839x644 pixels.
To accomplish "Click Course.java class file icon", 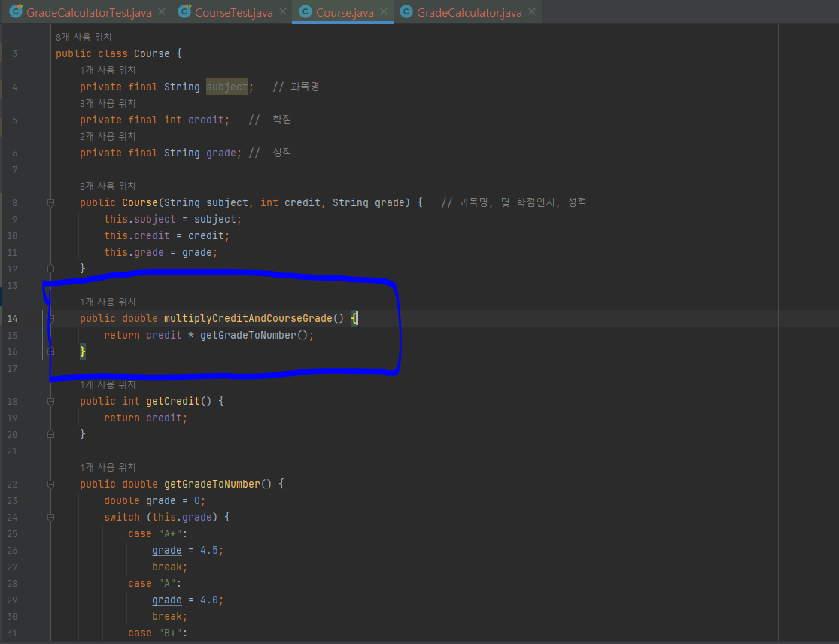I will (306, 12).
